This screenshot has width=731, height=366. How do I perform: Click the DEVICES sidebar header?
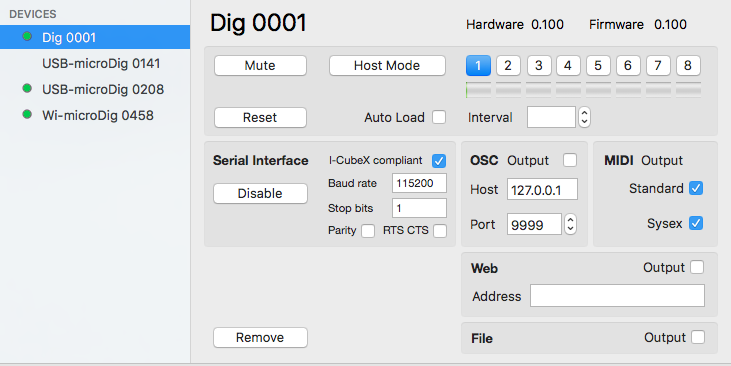point(33,14)
